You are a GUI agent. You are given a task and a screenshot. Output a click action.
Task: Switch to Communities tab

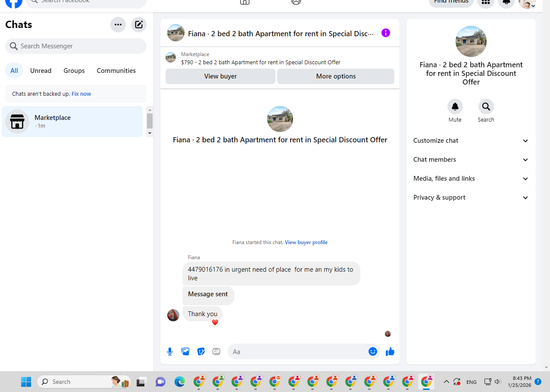[x=116, y=71]
